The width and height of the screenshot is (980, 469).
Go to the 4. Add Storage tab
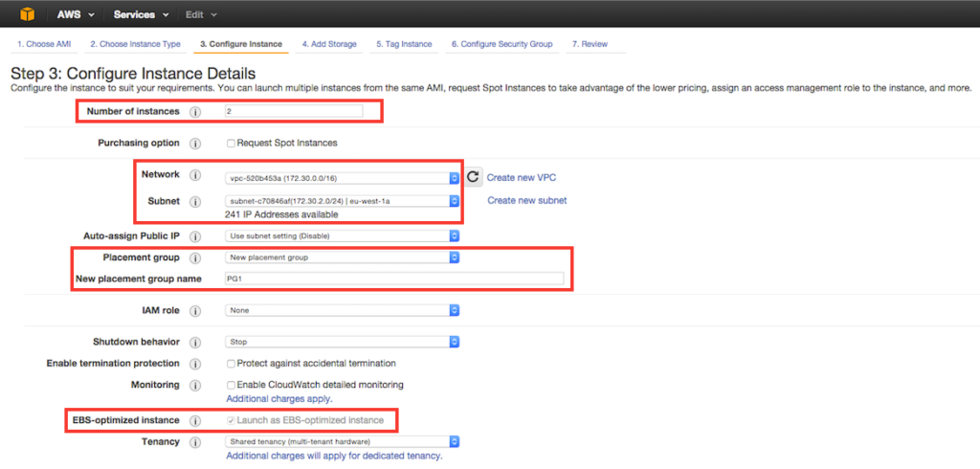click(x=330, y=44)
